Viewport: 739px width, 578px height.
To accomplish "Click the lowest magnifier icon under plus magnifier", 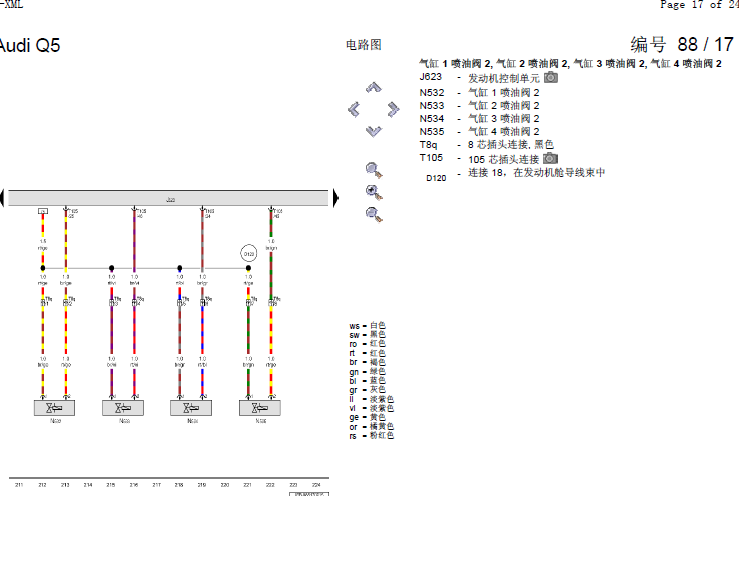I will coord(374,215).
